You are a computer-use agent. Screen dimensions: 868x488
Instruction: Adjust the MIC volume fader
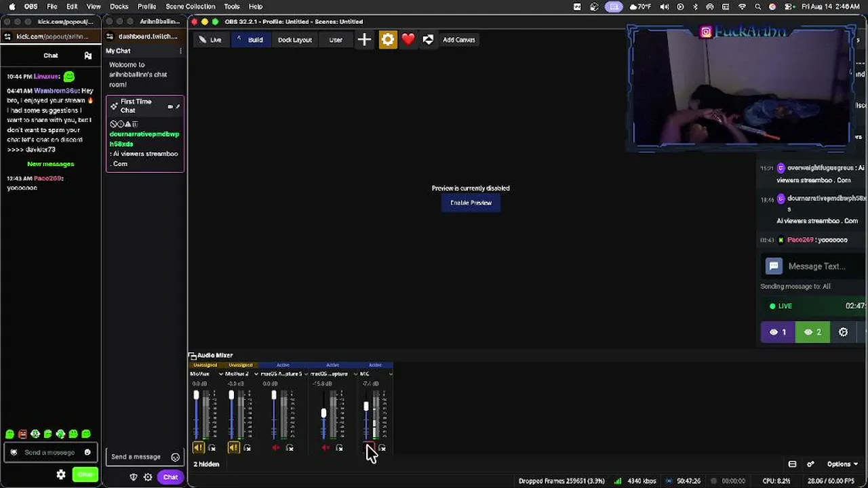366,407
